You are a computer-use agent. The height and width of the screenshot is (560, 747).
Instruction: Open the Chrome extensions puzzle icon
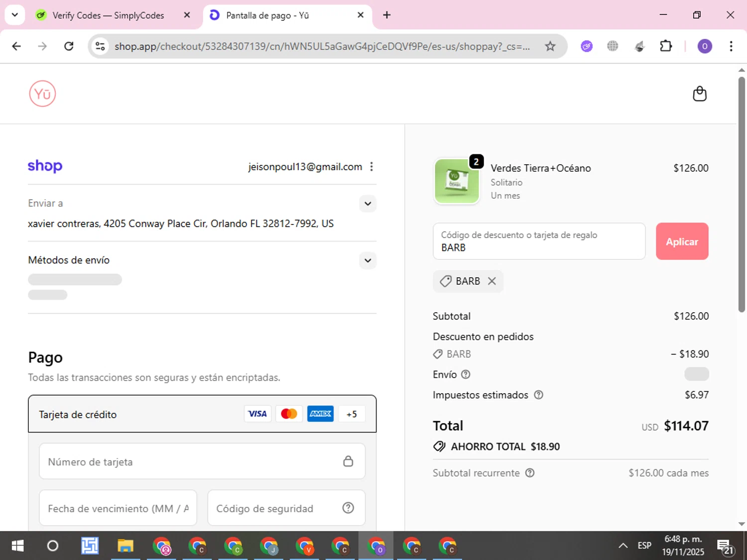click(x=666, y=46)
